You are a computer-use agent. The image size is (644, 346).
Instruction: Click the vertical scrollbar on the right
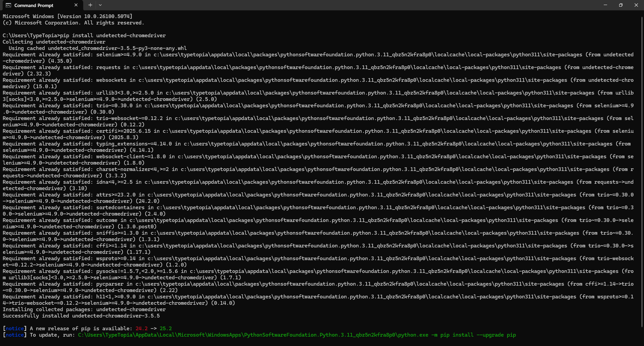[x=642, y=168]
